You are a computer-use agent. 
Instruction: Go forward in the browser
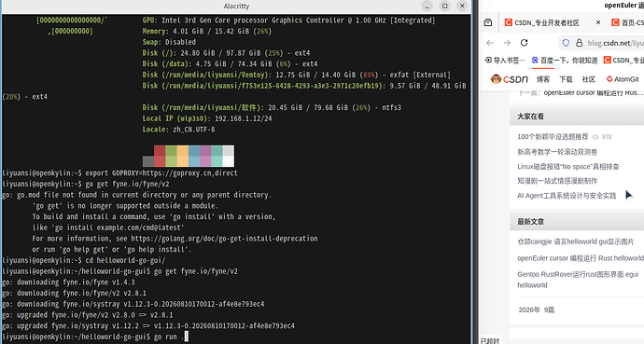tap(507, 43)
